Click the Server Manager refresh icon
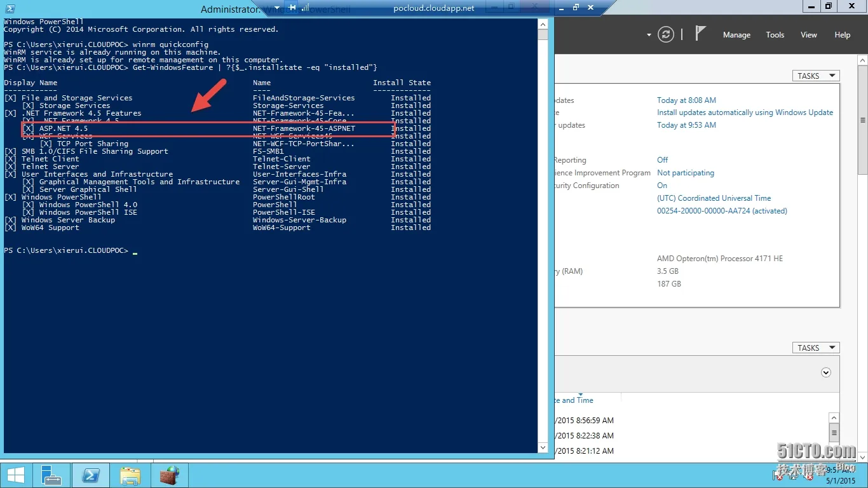Screen dimensions: 868x488 point(665,35)
